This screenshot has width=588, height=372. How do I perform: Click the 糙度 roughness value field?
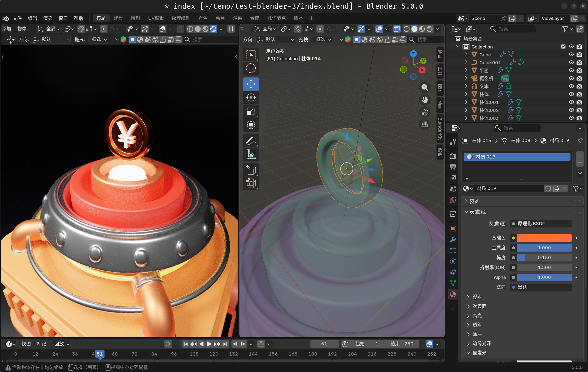(544, 258)
